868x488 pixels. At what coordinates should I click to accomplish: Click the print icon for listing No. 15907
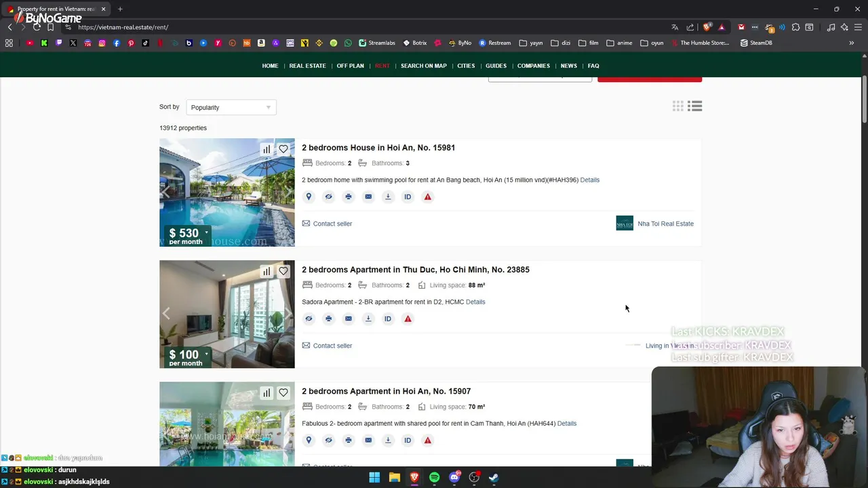[349, 440]
